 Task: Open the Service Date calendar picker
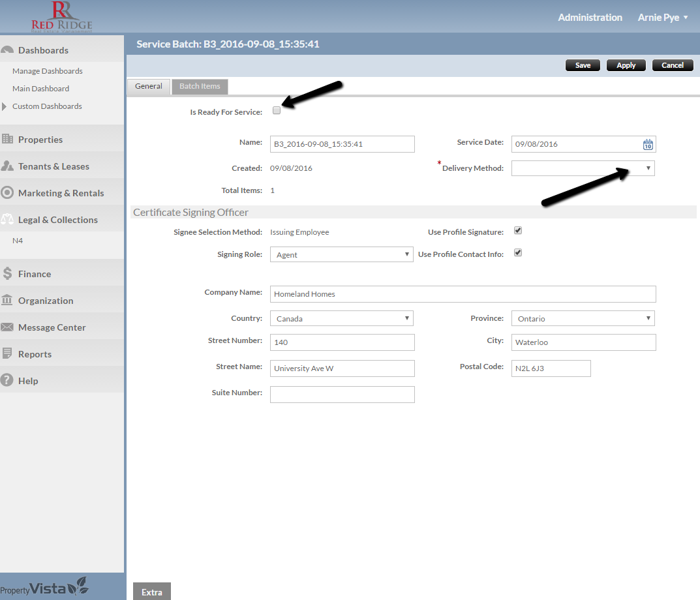pos(648,144)
